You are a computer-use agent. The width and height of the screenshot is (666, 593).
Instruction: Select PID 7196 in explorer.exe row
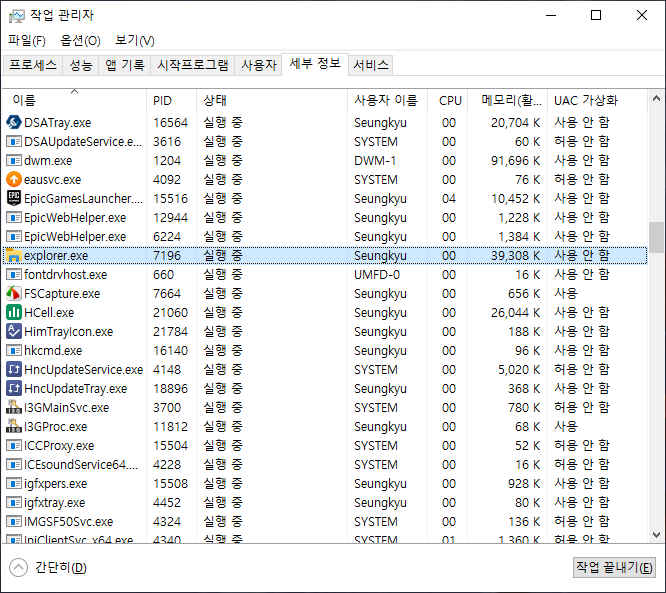pos(167,256)
